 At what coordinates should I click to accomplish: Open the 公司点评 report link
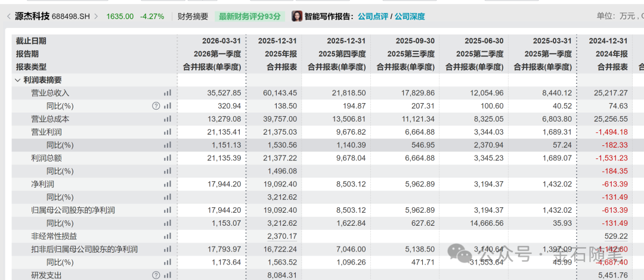pos(373,17)
